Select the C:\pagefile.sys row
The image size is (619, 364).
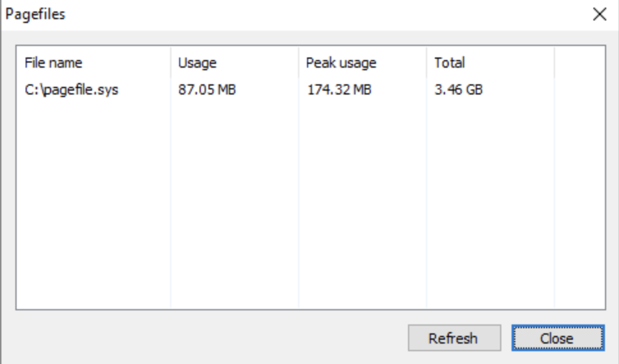click(x=72, y=90)
